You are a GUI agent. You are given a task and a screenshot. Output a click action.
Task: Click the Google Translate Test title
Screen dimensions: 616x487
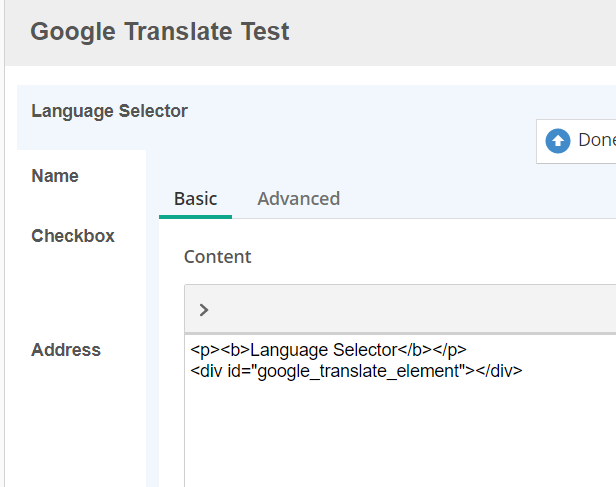point(160,31)
